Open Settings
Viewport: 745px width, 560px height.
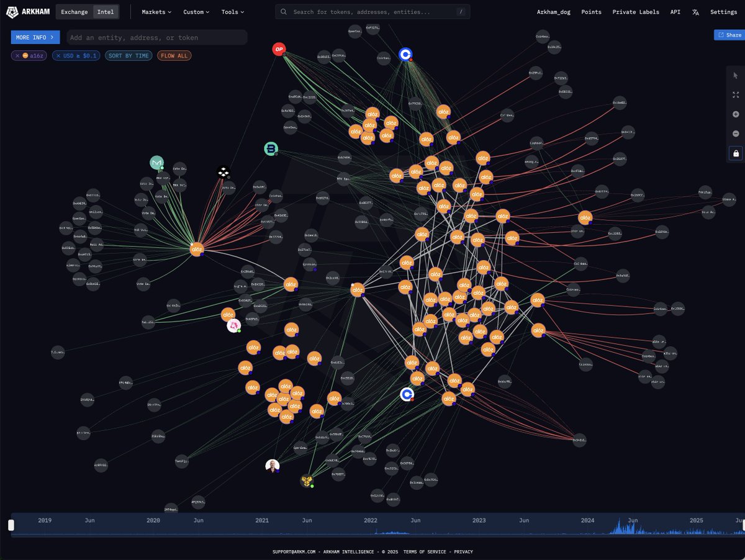click(x=723, y=12)
